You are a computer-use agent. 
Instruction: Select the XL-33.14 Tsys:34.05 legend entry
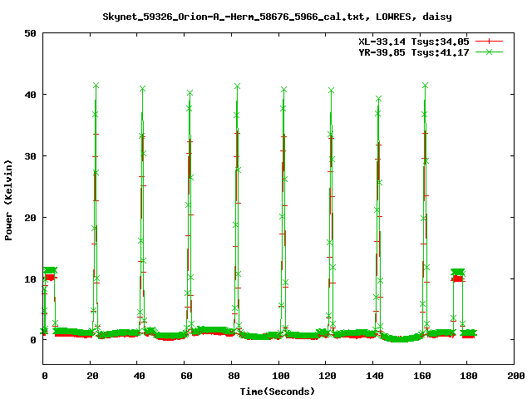[x=414, y=42]
